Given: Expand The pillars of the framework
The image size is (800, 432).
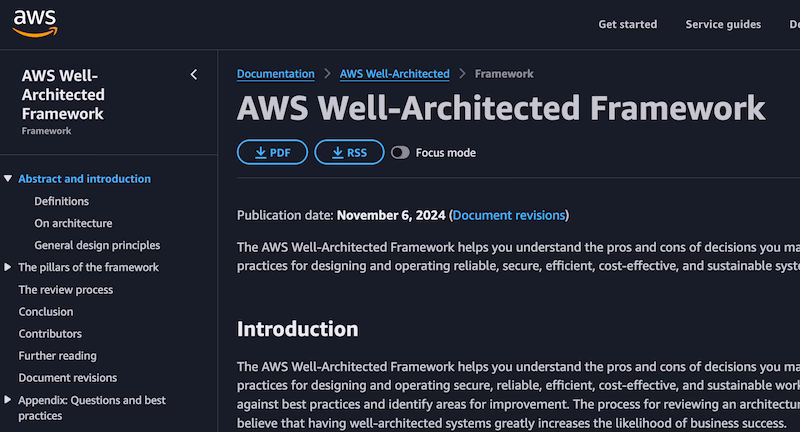Looking at the screenshot, I should point(8,267).
